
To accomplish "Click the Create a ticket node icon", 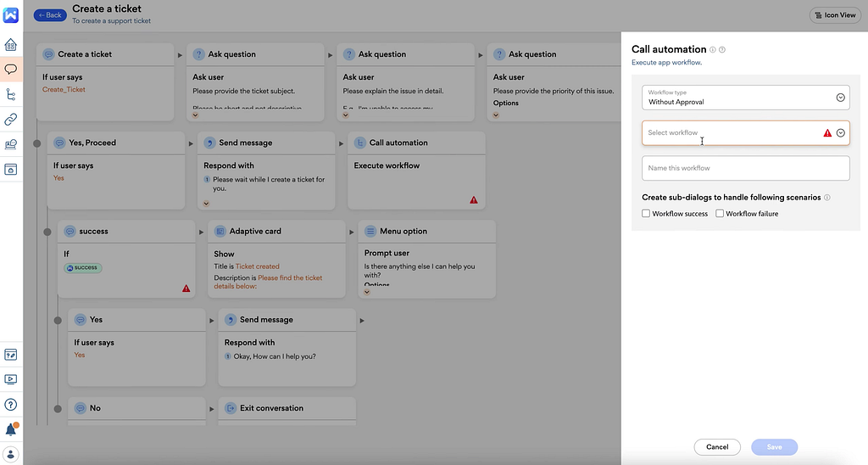I will 48,54.
